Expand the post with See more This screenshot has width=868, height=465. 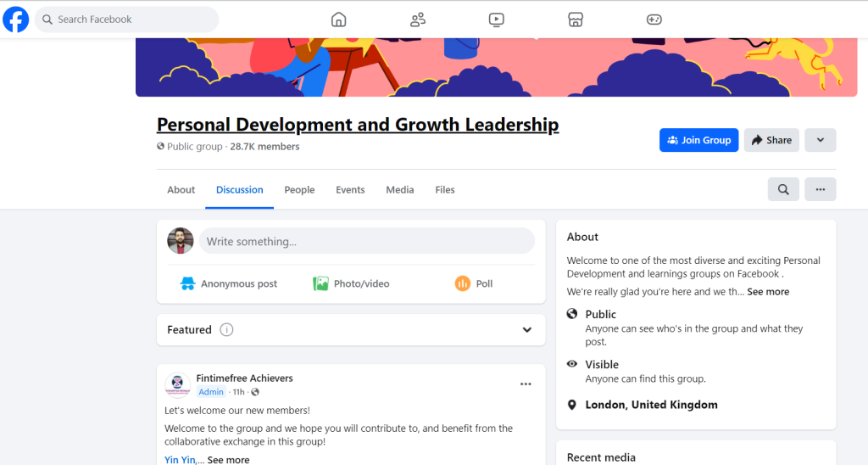(228, 460)
